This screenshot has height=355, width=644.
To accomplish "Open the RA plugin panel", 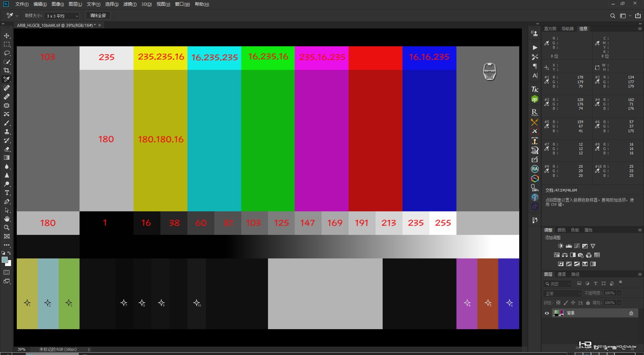I will (535, 169).
